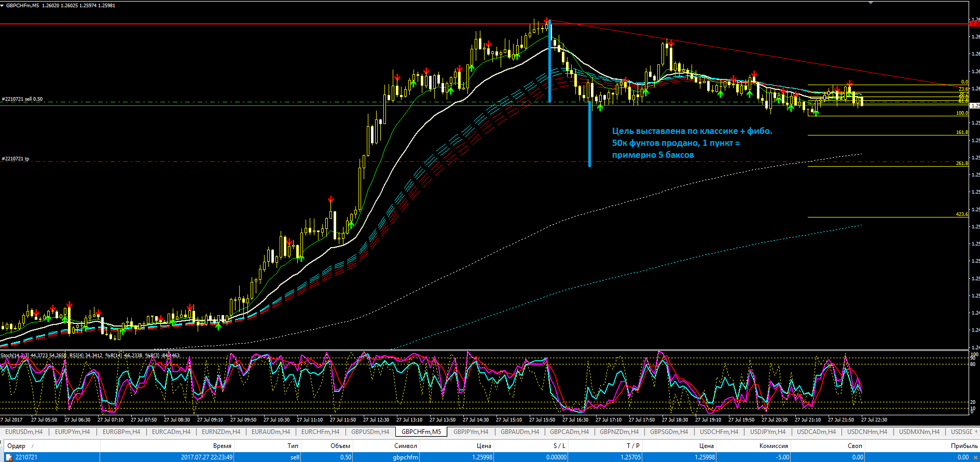Sort orders by the Комиссия column header
This screenshot has height=462, width=980.
(x=754, y=446)
